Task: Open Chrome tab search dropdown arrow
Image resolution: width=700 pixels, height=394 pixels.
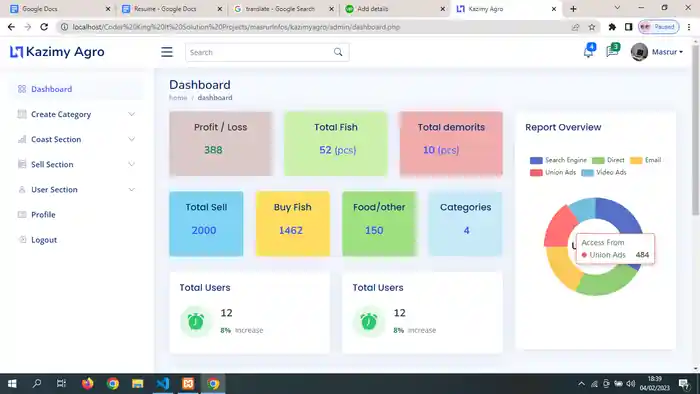Action: coord(617,8)
